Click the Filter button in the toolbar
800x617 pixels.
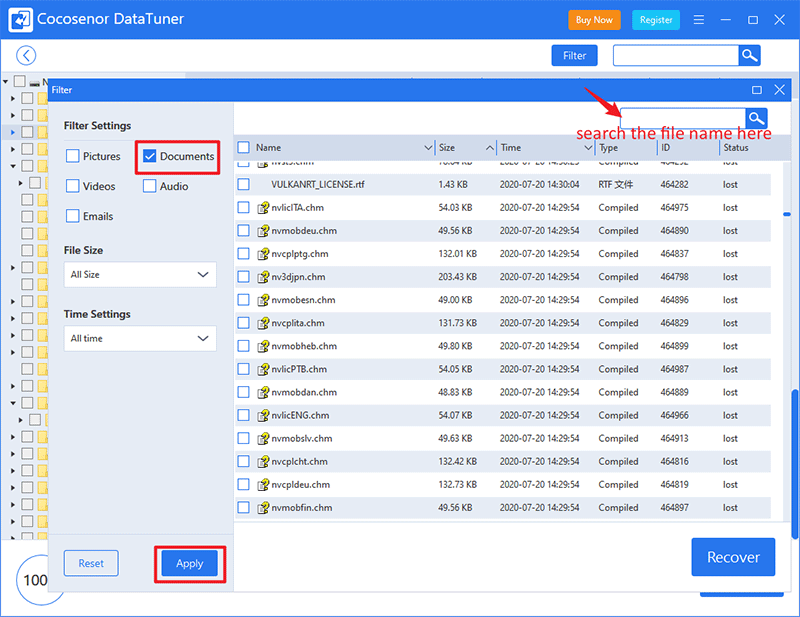[x=574, y=56]
